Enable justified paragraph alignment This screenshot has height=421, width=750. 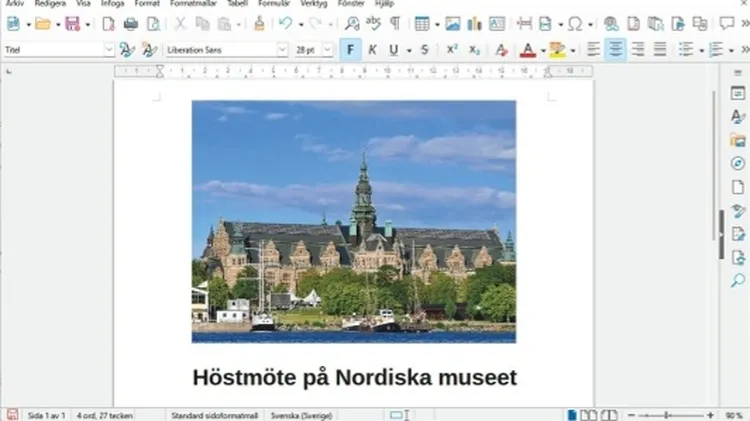pos(660,49)
